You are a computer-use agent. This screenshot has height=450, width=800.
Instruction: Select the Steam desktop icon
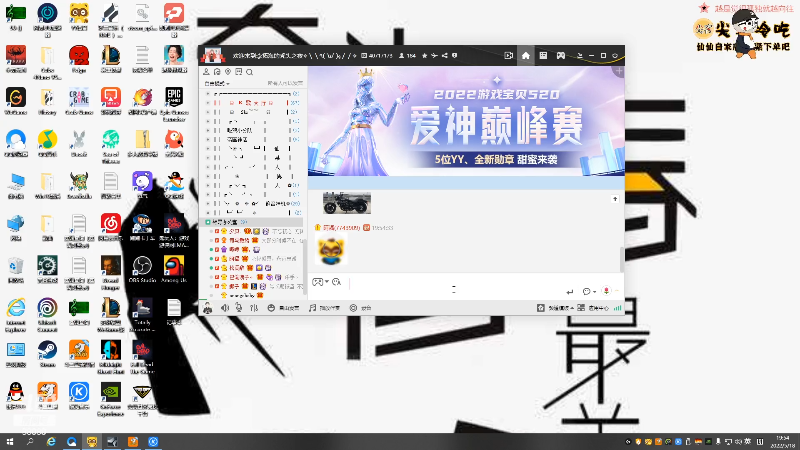tap(47, 354)
